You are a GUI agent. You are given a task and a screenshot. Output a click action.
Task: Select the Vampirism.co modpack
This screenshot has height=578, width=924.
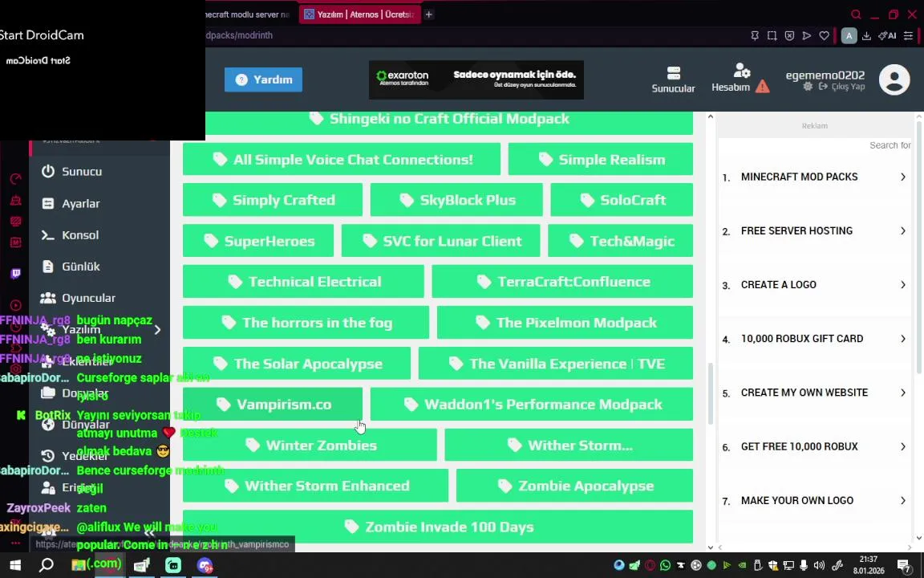pyautogui.click(x=272, y=404)
